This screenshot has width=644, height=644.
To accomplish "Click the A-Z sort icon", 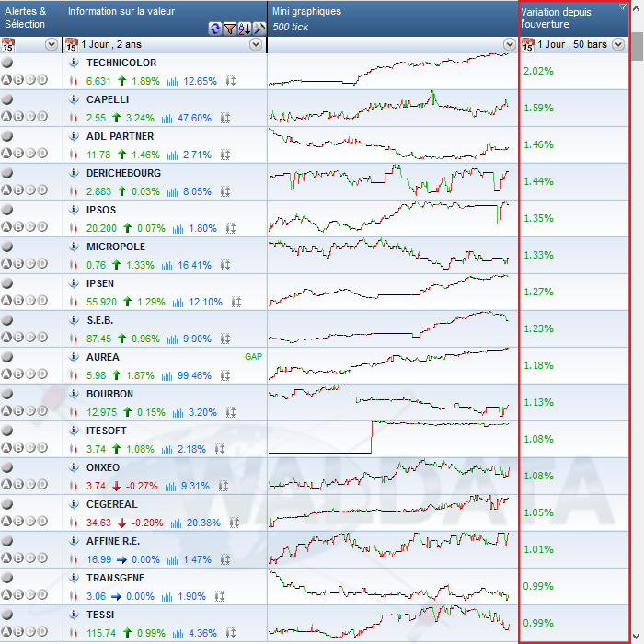I will click(x=245, y=29).
